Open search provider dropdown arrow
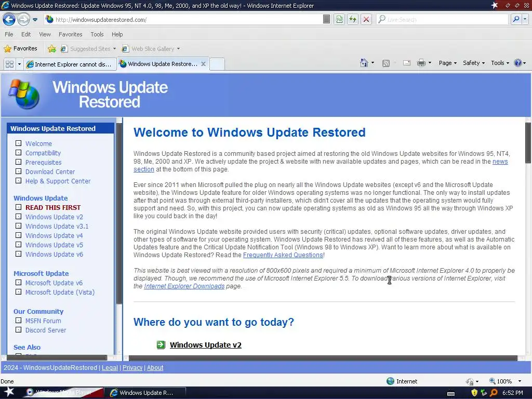This screenshot has width=532, height=399. click(525, 19)
